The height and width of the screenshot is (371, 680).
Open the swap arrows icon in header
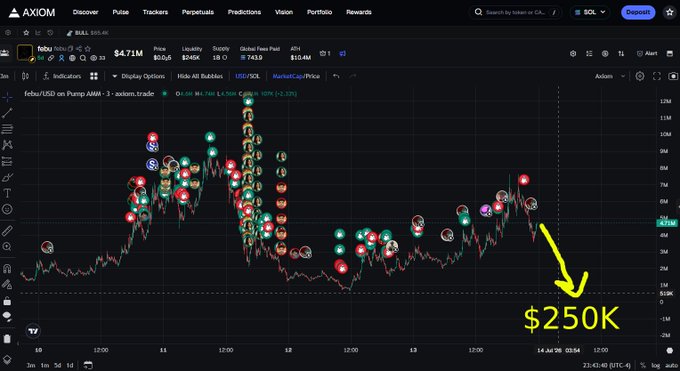(x=621, y=53)
